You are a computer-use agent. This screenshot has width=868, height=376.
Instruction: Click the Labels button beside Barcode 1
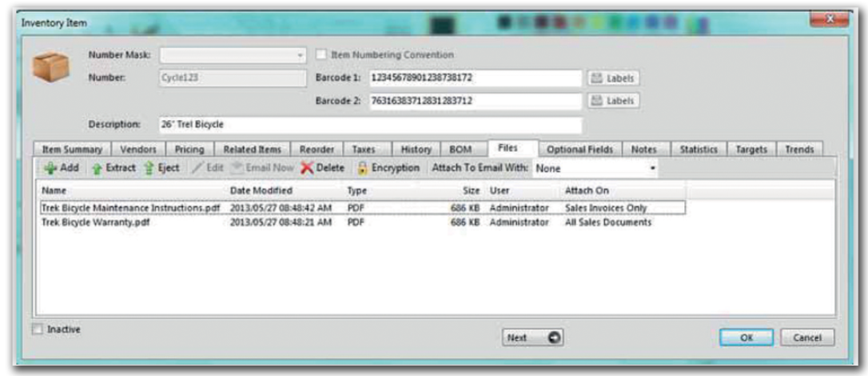click(x=614, y=78)
